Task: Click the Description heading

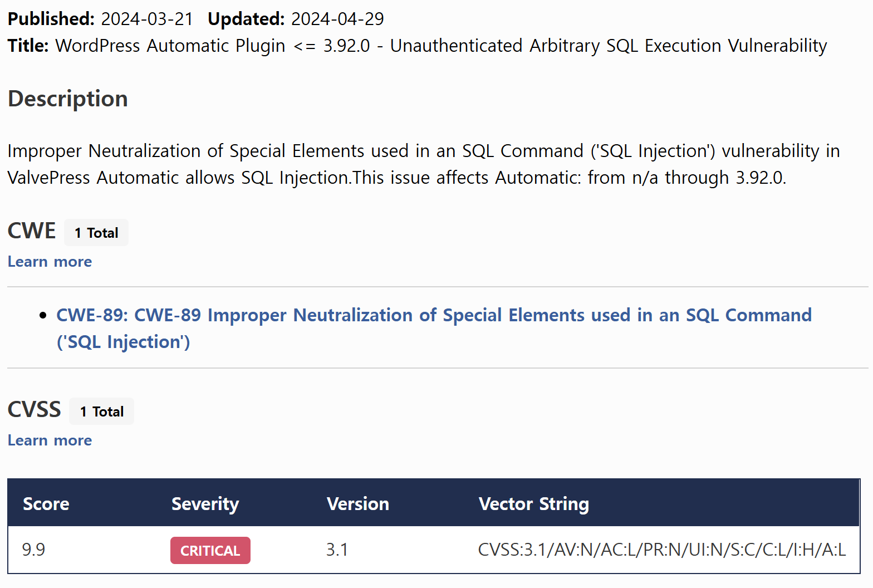Action: (x=68, y=99)
